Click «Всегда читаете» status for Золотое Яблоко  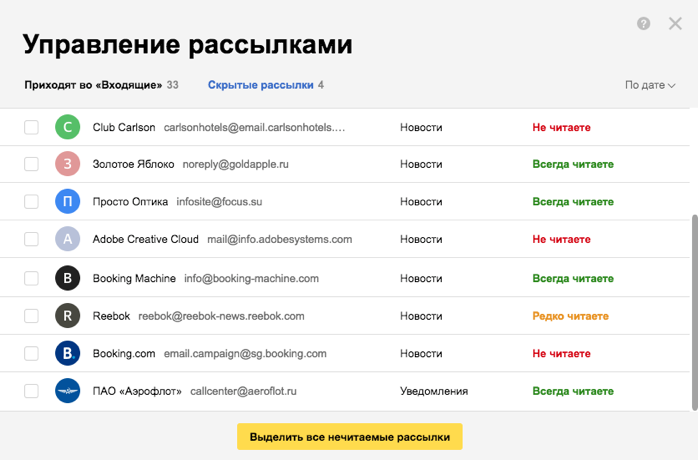(x=573, y=164)
